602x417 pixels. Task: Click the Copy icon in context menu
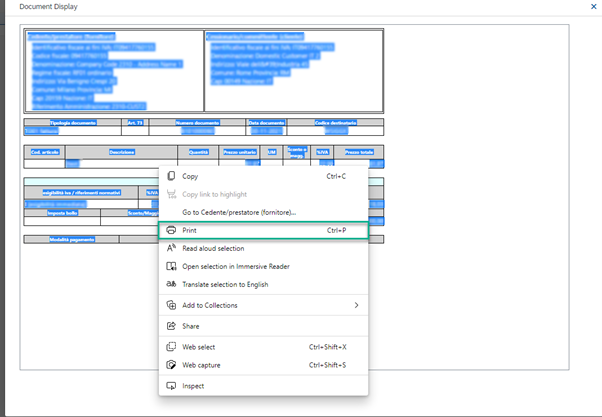(x=170, y=176)
